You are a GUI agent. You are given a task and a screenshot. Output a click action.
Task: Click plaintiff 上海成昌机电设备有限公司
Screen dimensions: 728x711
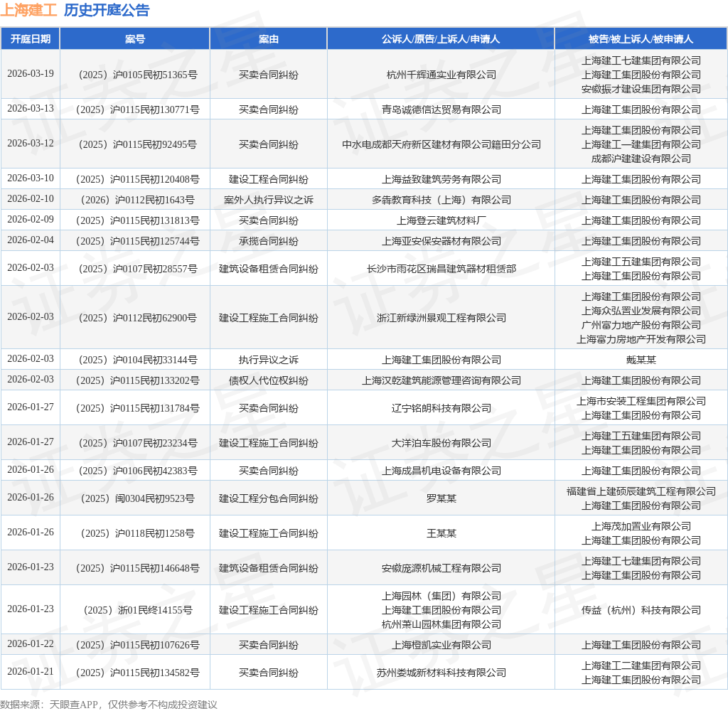(441, 471)
